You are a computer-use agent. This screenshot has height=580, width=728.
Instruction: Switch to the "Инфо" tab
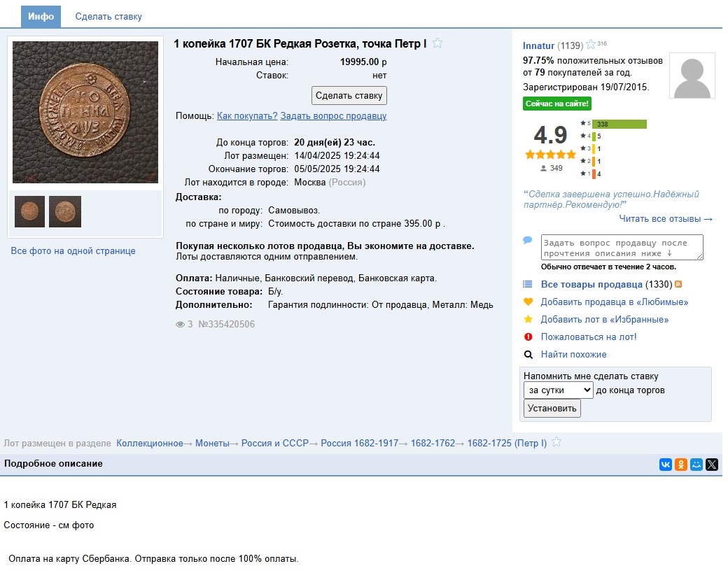coord(41,16)
